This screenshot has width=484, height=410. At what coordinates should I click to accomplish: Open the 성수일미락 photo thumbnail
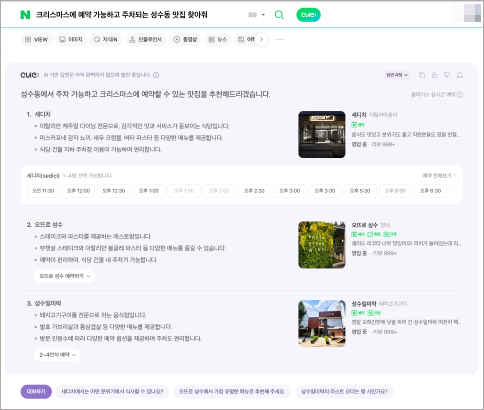(x=322, y=323)
